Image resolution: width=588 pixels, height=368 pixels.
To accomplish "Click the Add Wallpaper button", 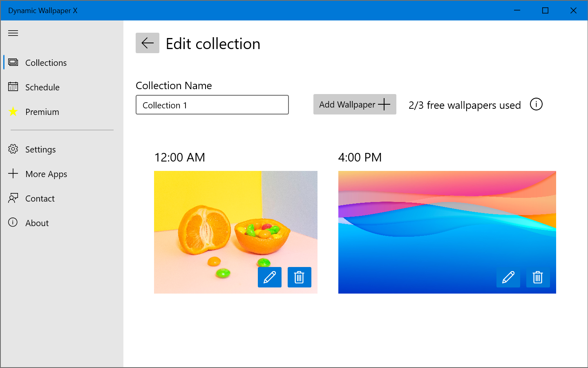I will tap(355, 104).
